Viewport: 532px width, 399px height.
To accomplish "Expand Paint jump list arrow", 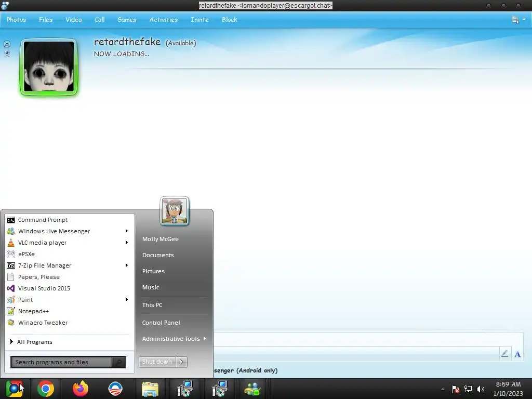I will (127, 300).
